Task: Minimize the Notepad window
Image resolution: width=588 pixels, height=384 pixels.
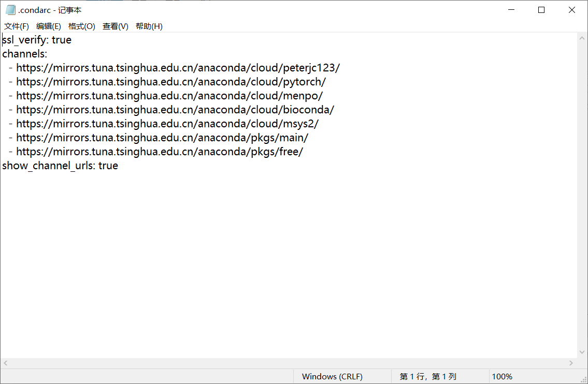Action: [x=511, y=10]
